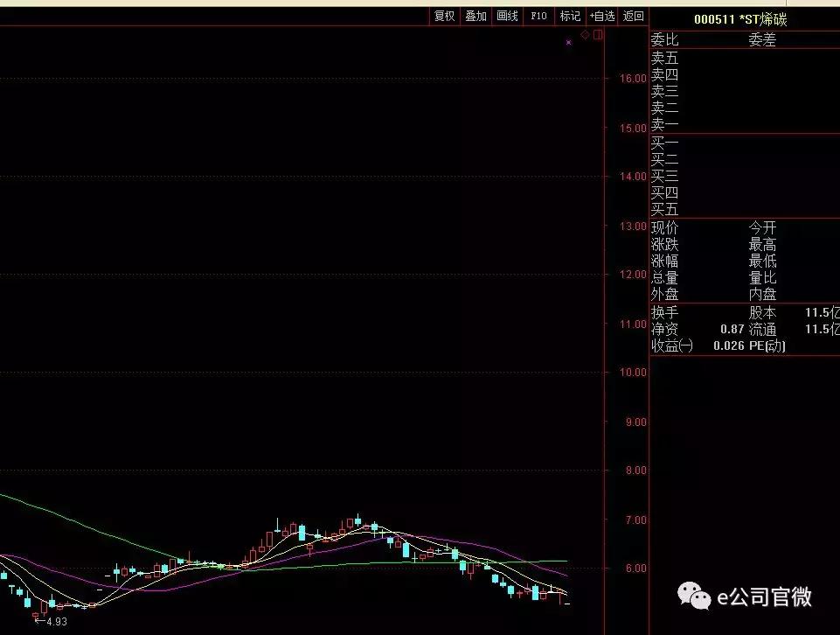The height and width of the screenshot is (635, 840).
Task: Click the 现价 current price field
Action: click(x=664, y=228)
